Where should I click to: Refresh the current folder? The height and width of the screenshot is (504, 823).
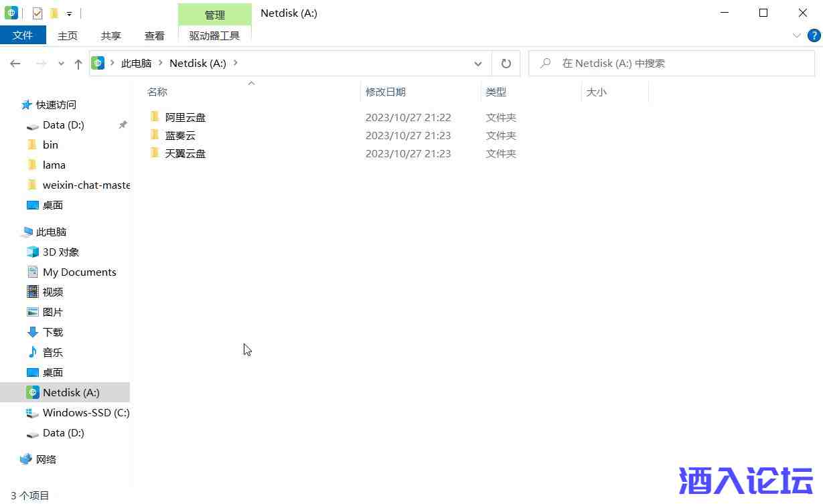pyautogui.click(x=506, y=64)
